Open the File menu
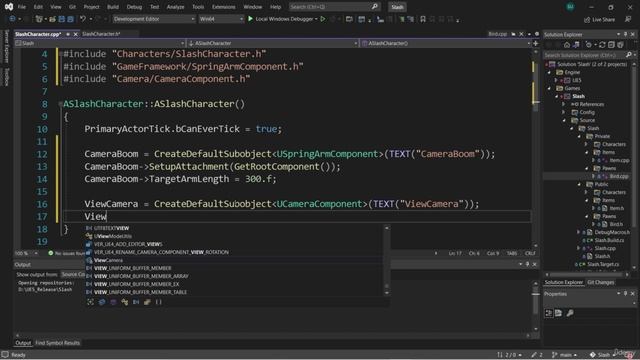640x360 pixels. (x=22, y=7)
